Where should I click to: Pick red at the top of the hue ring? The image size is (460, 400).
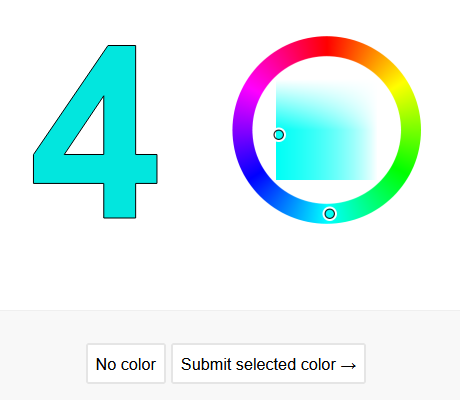[x=327, y=46]
